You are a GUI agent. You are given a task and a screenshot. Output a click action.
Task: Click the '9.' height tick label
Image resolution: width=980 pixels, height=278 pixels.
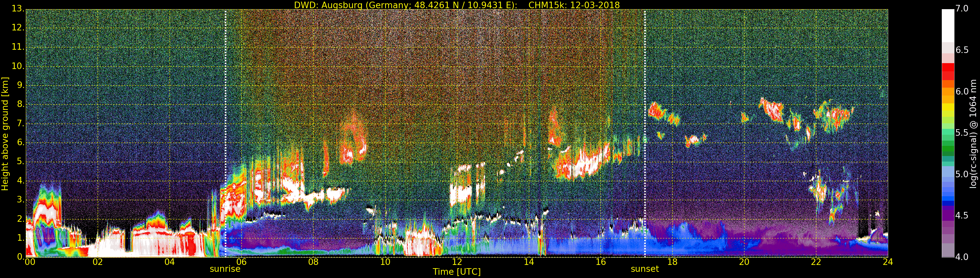[21, 85]
